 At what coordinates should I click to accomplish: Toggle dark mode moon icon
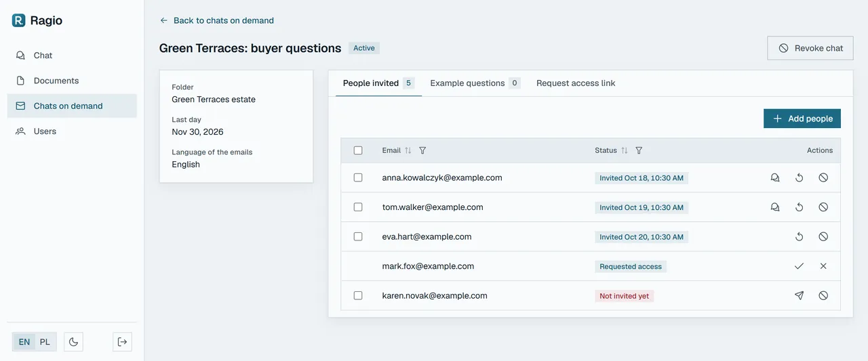[x=73, y=342]
